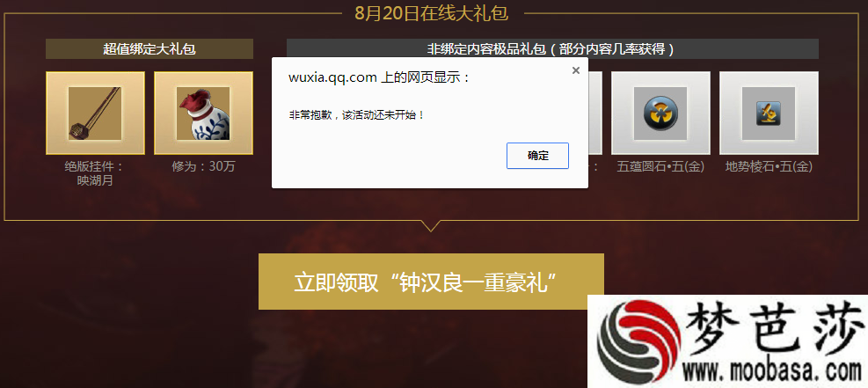The image size is (868, 388).
Task: Close the wuxia.qq.com alert with X
Action: point(576,70)
